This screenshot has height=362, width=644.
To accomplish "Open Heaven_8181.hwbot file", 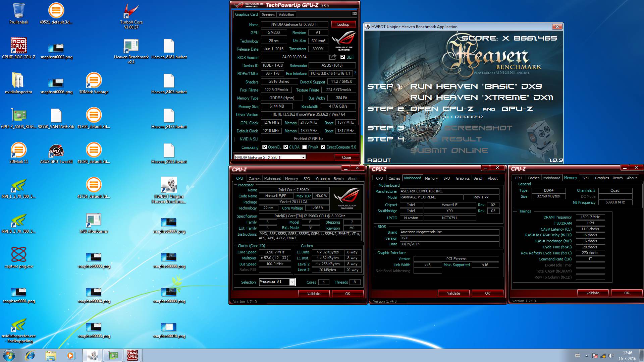I will [169, 48].
